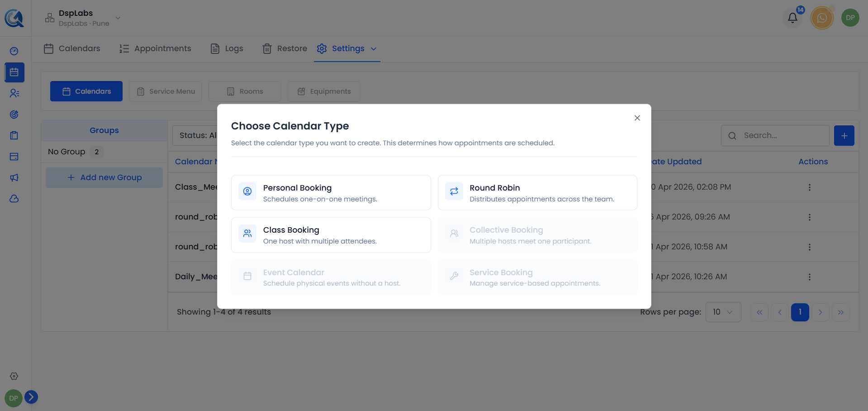This screenshot has width=868, height=411.
Task: Select the calendar icon in left sidebar
Action: pos(14,72)
